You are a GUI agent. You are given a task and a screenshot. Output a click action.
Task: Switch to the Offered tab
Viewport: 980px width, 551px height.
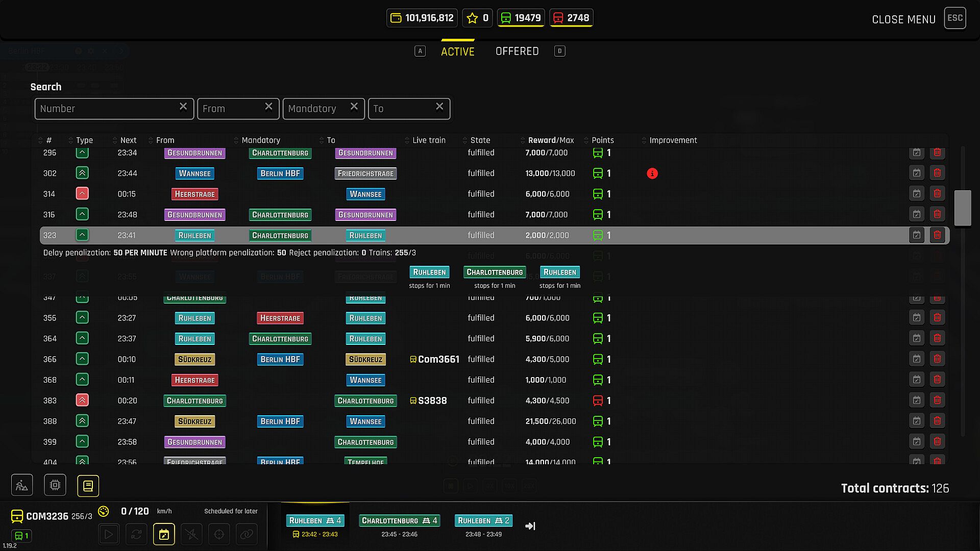pyautogui.click(x=517, y=51)
